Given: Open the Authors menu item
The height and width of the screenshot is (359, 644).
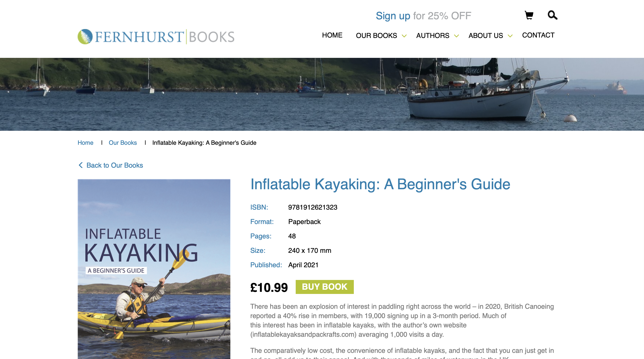Looking at the screenshot, I should click(433, 35).
